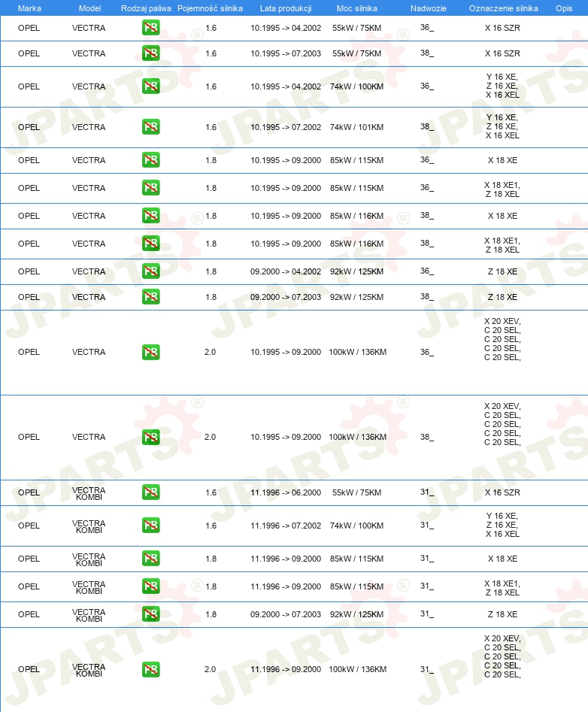
Task: Click Z 18 XE in the 09.2000 -> 04.2002 row
Action: point(502,271)
